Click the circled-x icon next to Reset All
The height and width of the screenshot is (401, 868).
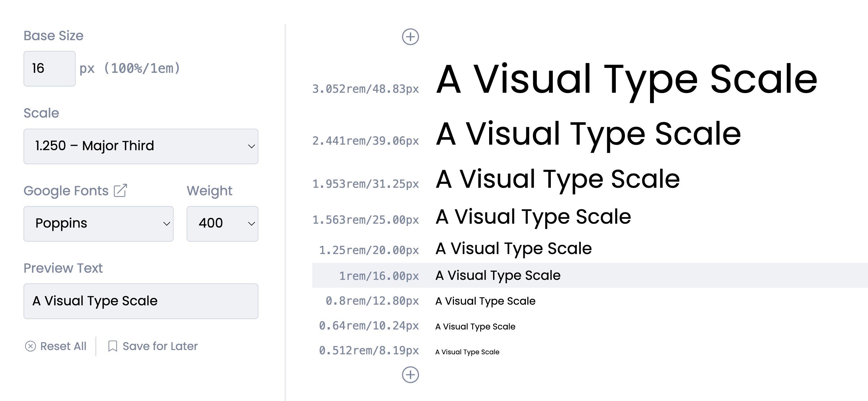click(x=31, y=346)
